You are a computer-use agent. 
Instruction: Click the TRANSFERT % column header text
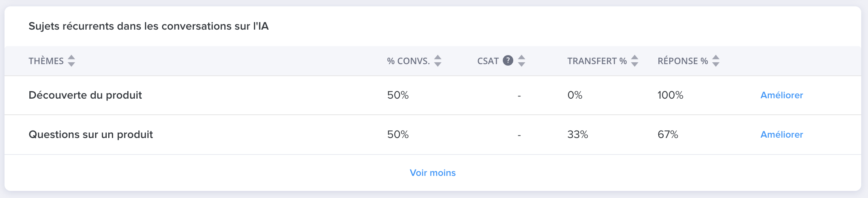[597, 61]
